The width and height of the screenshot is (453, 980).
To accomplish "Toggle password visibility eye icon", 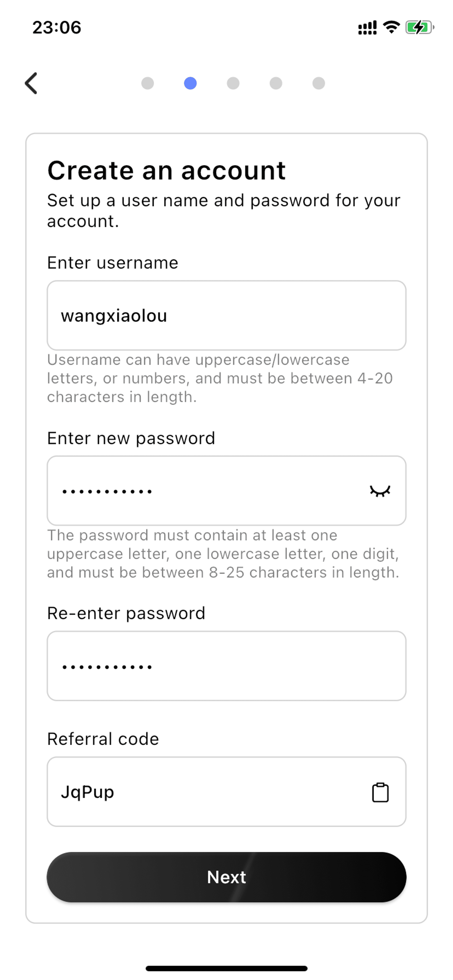I will [380, 491].
